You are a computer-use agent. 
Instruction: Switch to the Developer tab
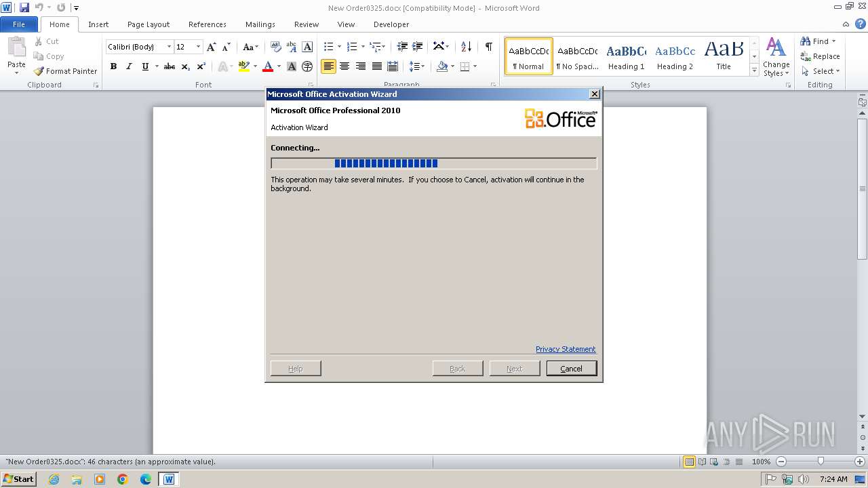coord(391,24)
